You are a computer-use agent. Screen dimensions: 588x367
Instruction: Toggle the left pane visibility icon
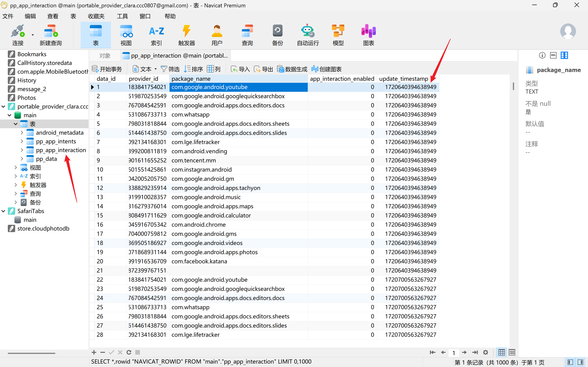coord(570,362)
